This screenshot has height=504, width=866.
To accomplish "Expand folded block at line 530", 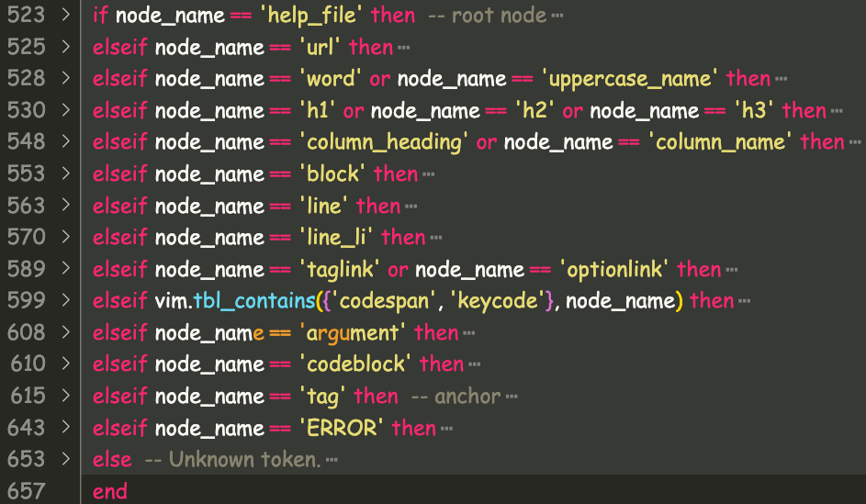I will pyautogui.click(x=66, y=111).
